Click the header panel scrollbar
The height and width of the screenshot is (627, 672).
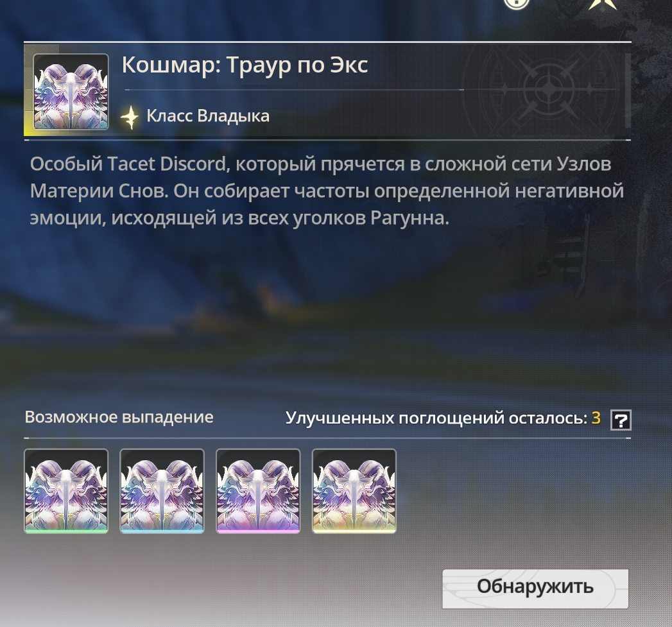coord(628,90)
